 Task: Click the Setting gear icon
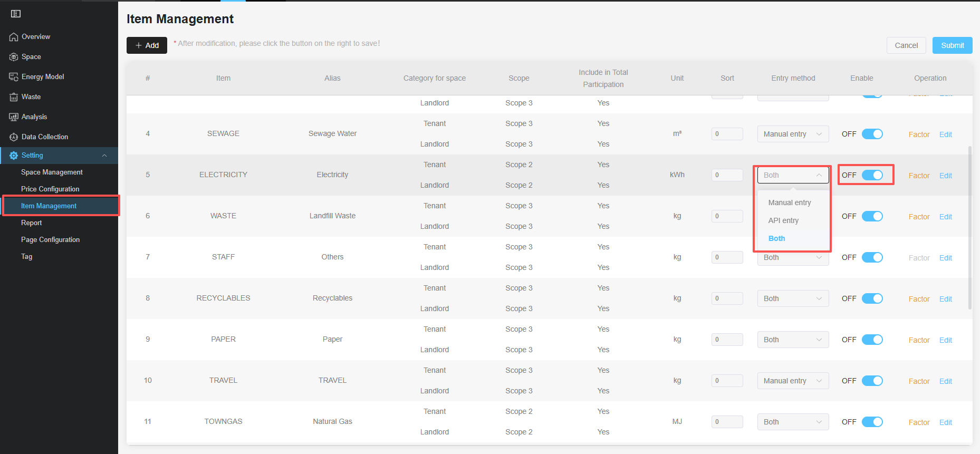click(x=14, y=156)
